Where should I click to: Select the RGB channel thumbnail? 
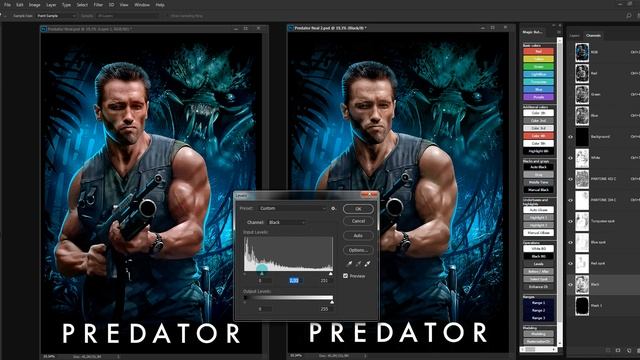pos(582,52)
